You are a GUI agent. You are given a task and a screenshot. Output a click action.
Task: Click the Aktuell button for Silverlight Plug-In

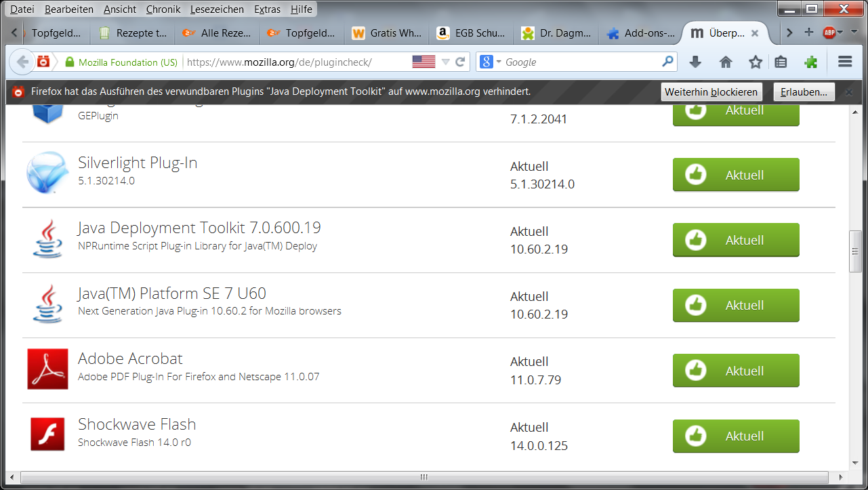tap(736, 175)
